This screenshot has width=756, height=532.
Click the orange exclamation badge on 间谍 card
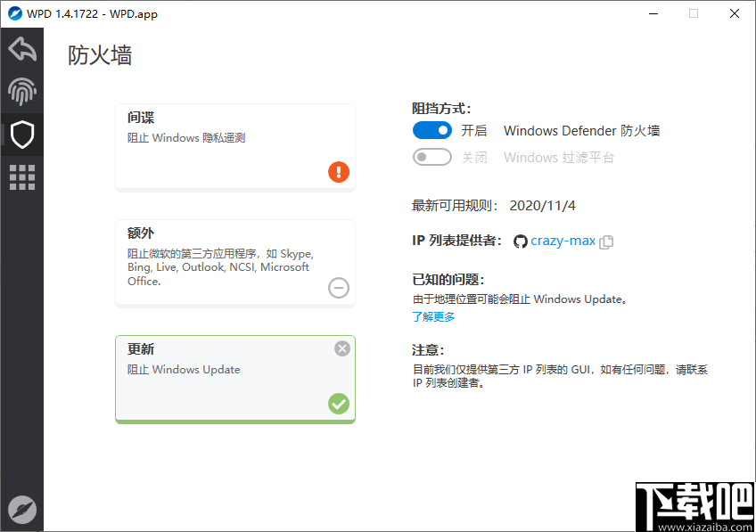pyautogui.click(x=339, y=171)
